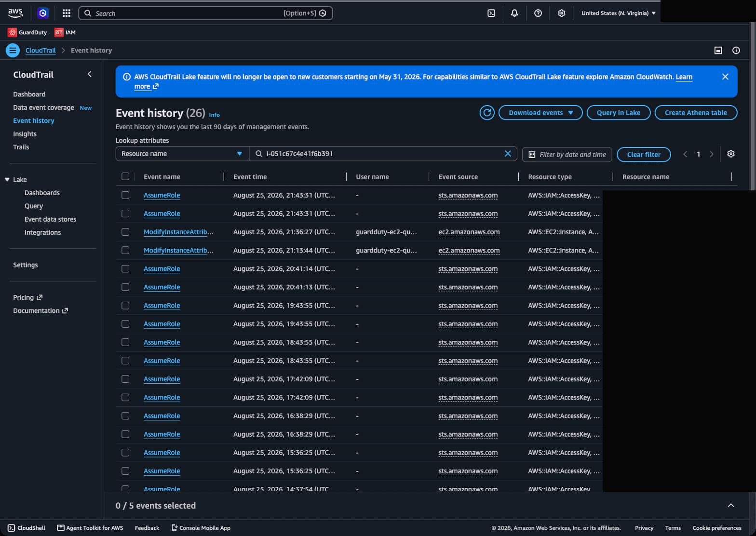This screenshot has height=536, width=756.
Task: Open Filter by date and time
Action: coord(567,154)
